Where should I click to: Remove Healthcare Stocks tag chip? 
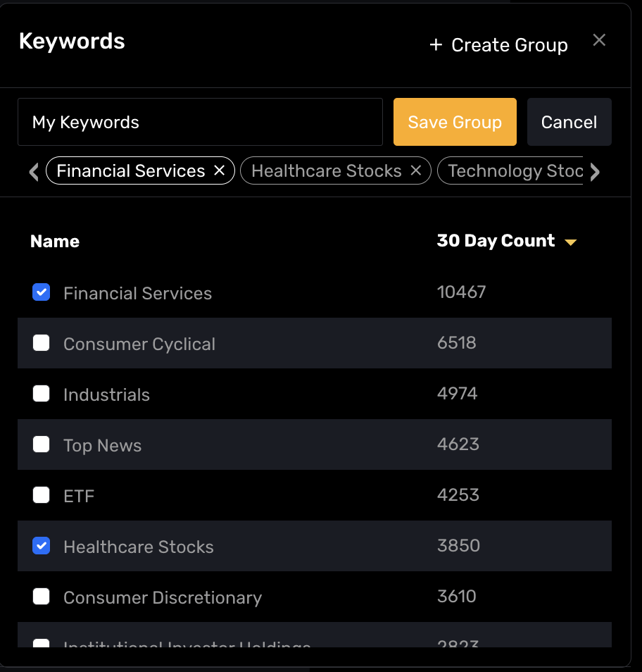pyautogui.click(x=416, y=170)
